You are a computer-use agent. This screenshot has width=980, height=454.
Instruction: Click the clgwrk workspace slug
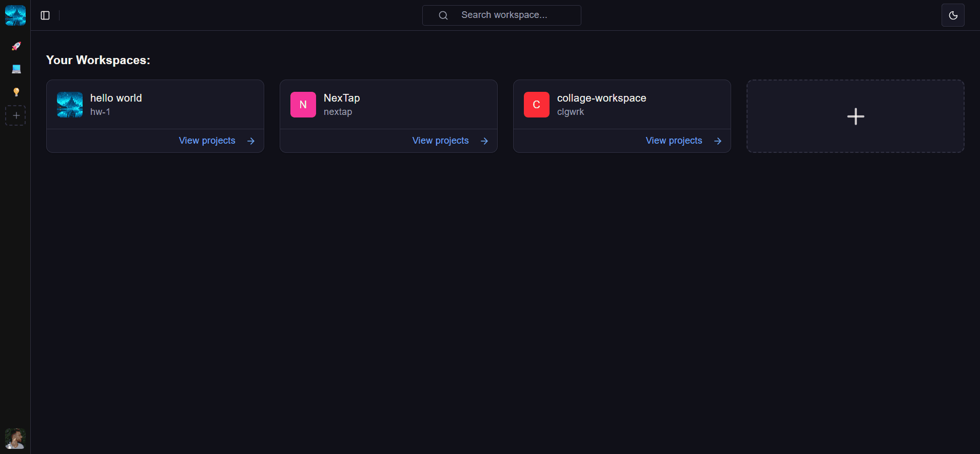(571, 112)
